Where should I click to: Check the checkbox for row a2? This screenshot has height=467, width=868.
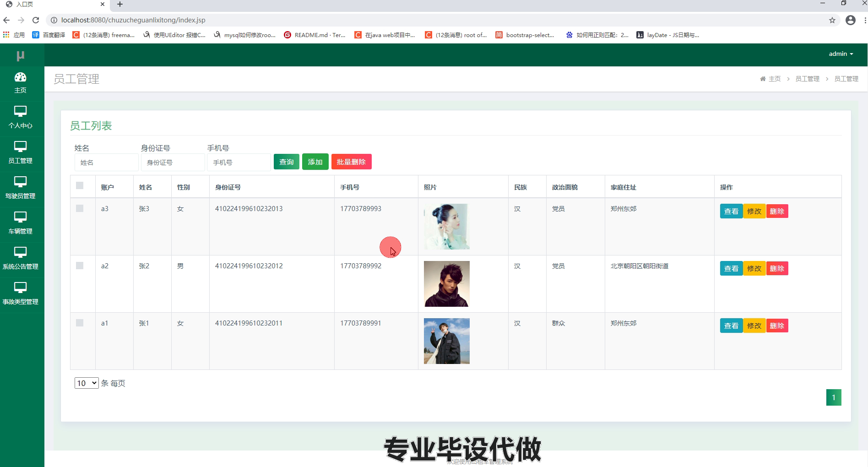point(80,266)
